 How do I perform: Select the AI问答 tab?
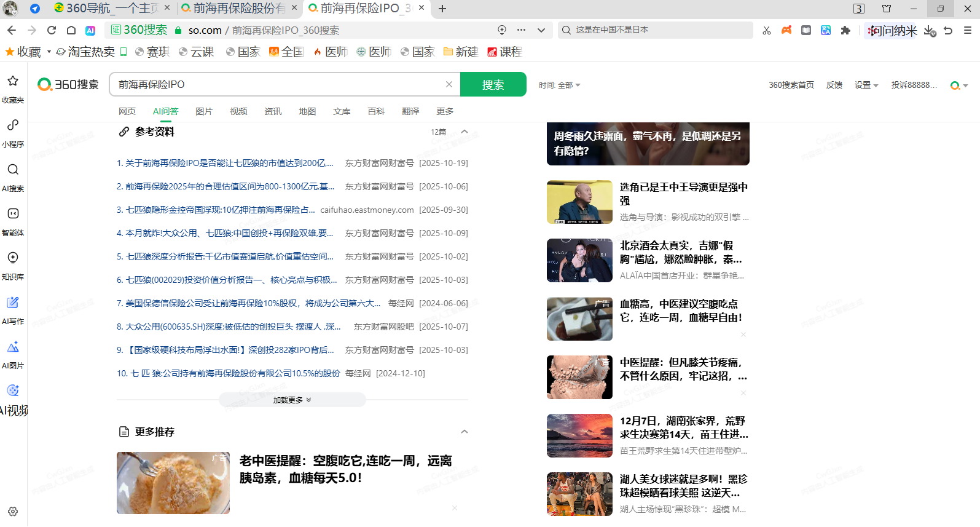[165, 111]
